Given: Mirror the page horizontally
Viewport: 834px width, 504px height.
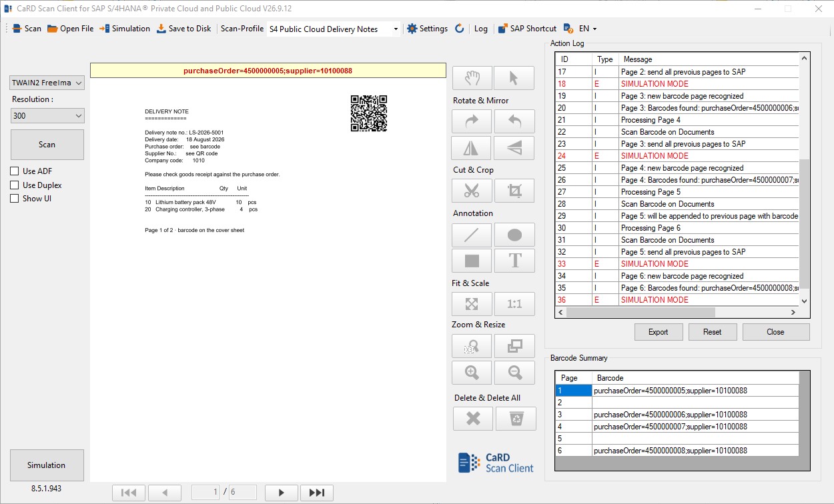Looking at the screenshot, I should [472, 148].
